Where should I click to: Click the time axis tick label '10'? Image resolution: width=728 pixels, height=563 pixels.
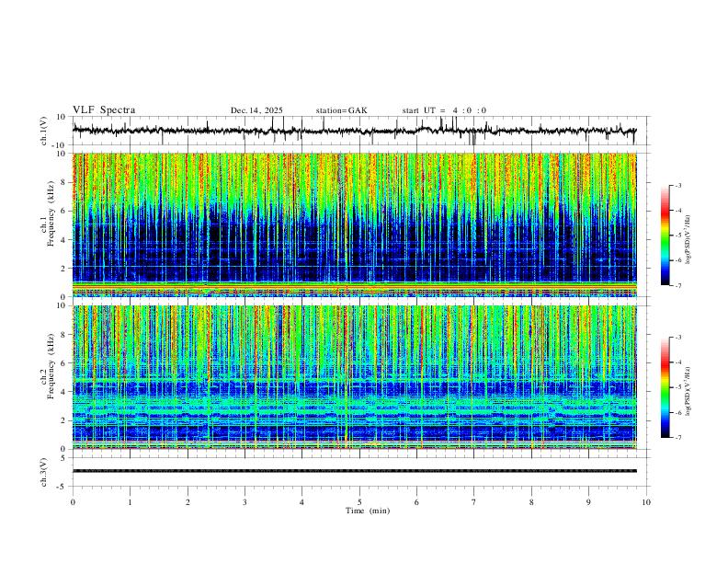646,502
